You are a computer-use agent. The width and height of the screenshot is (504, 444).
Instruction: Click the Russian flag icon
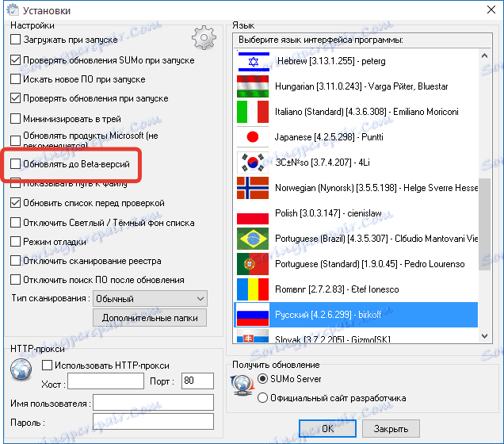click(253, 315)
